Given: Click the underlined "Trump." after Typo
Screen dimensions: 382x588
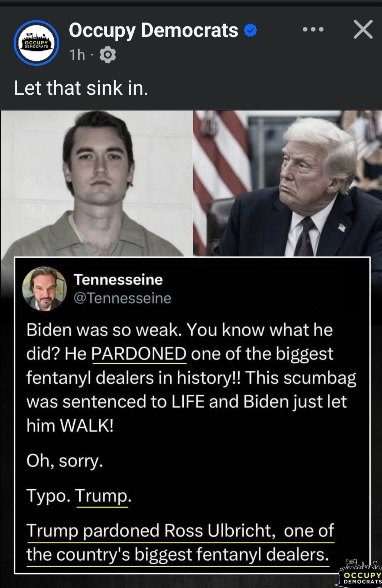Looking at the screenshot, I should pos(103,496).
